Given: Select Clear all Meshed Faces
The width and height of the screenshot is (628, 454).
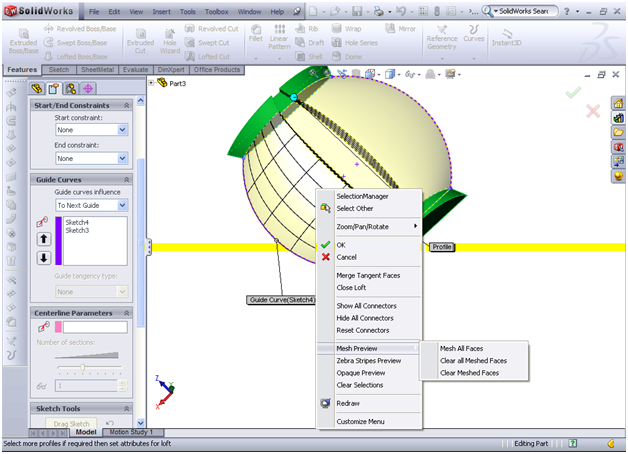Looking at the screenshot, I should point(475,361).
